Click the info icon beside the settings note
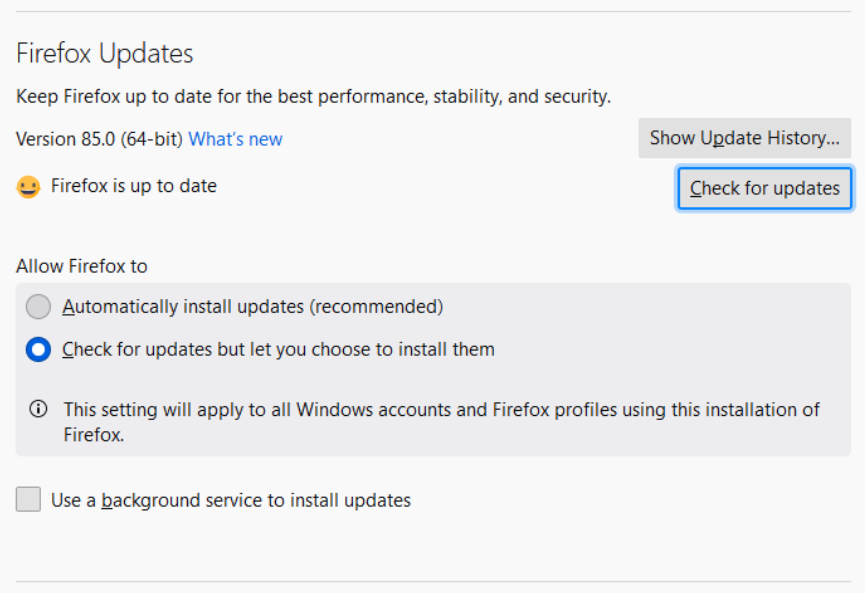Viewport: 865px width, 593px height. pos(39,409)
